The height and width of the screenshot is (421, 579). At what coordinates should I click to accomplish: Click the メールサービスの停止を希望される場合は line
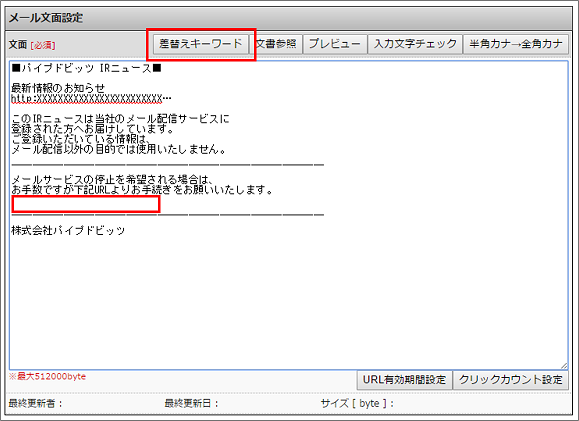tap(112, 180)
